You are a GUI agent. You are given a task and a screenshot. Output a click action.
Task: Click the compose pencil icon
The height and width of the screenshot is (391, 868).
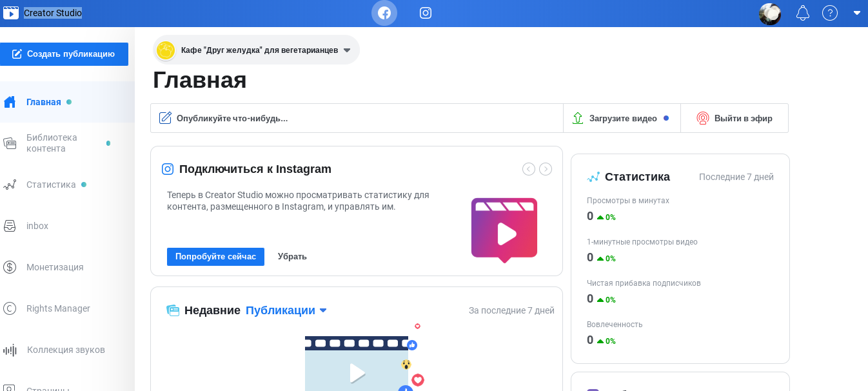[166, 118]
